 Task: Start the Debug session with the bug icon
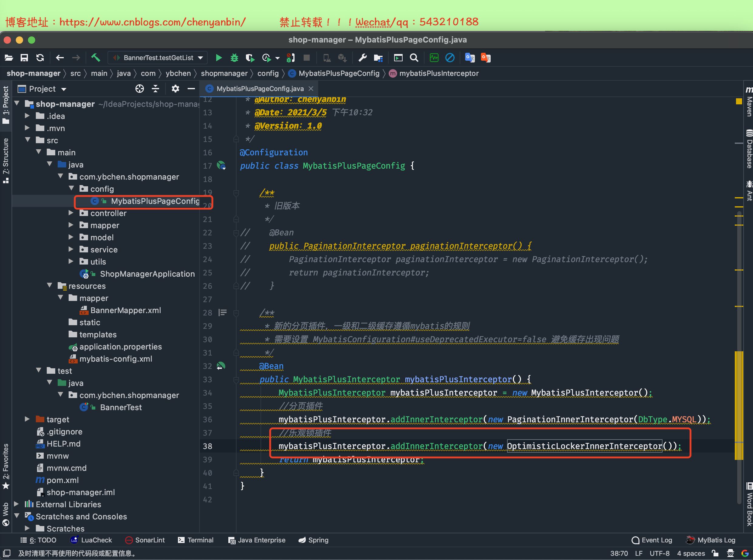[x=234, y=58]
